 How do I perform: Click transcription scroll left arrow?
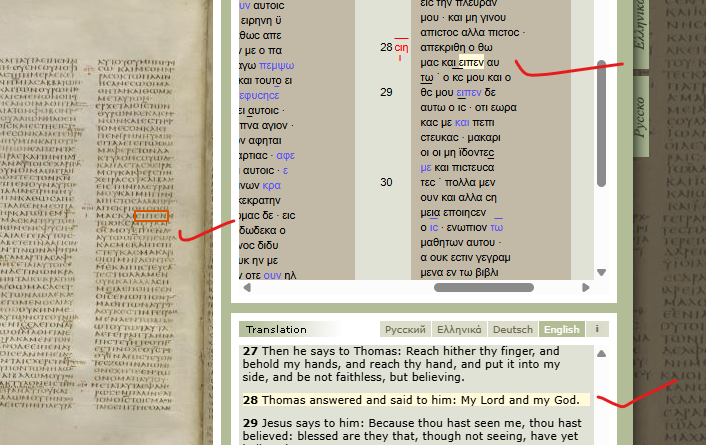pos(247,287)
